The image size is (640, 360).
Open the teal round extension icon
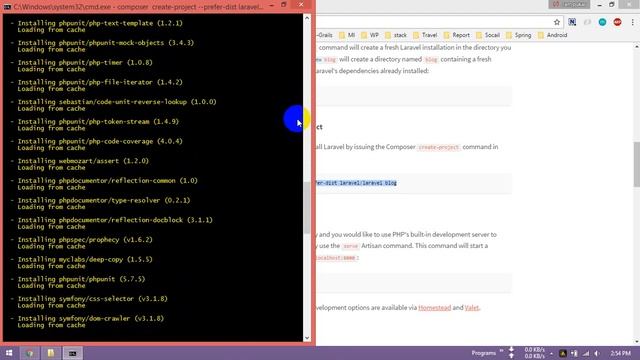click(602, 22)
